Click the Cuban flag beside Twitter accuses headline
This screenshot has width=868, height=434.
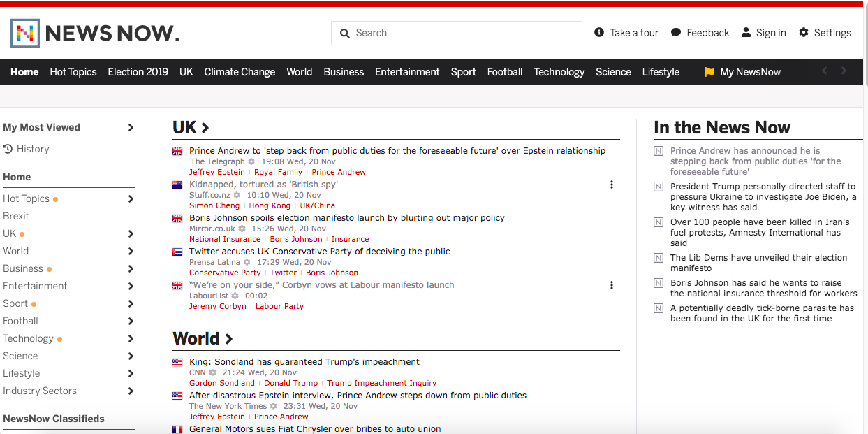tap(177, 252)
